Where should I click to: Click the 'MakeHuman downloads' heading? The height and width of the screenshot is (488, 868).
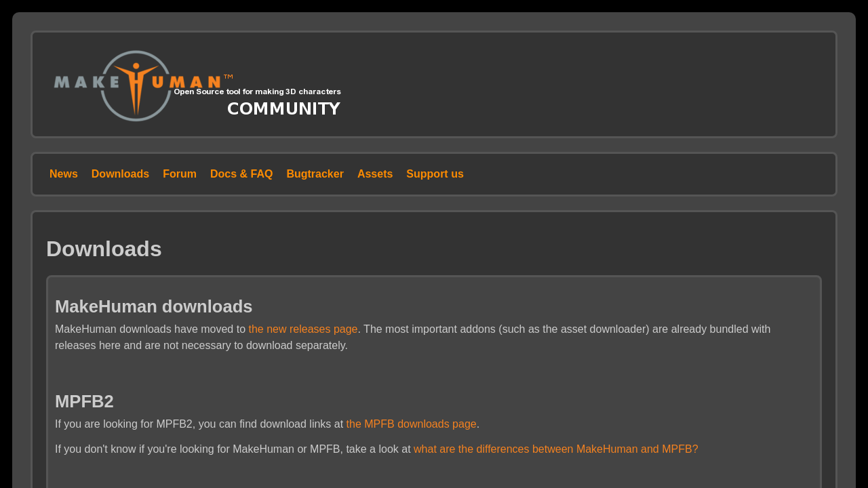pyautogui.click(x=153, y=306)
